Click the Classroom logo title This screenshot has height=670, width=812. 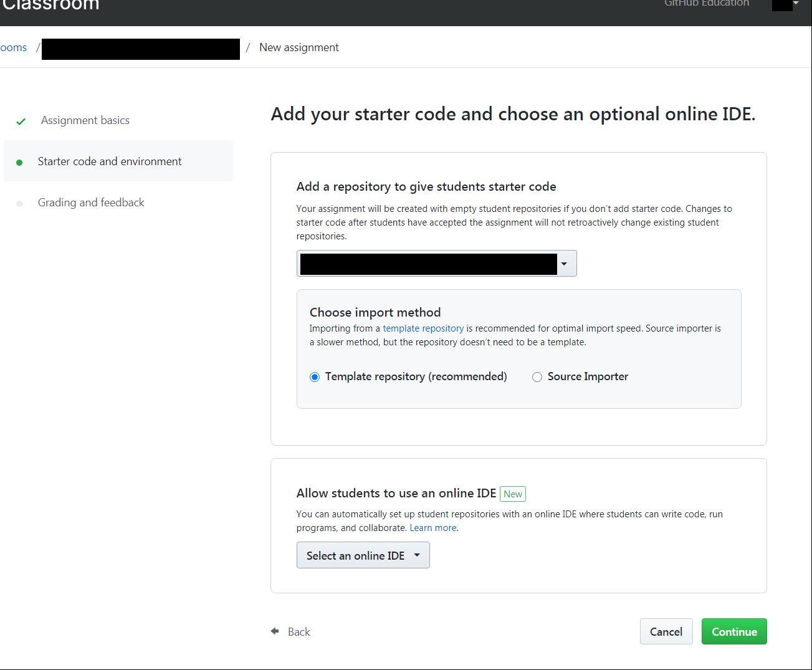coord(50,5)
